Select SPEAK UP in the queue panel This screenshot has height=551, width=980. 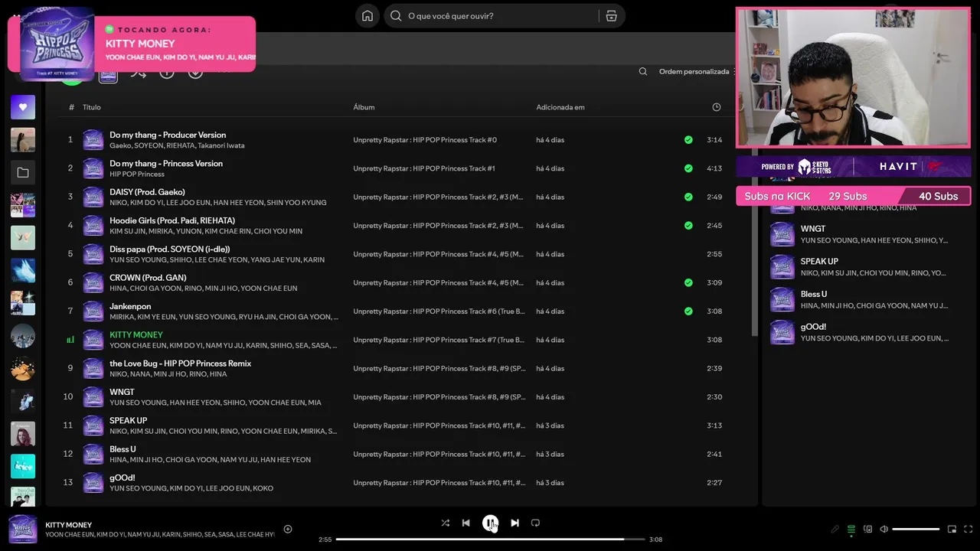[x=819, y=261]
